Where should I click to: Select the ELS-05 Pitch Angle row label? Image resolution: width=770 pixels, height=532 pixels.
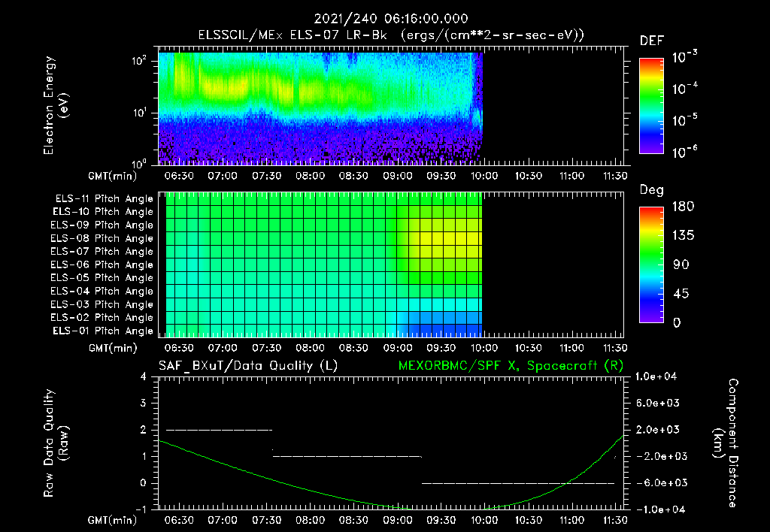[102, 278]
